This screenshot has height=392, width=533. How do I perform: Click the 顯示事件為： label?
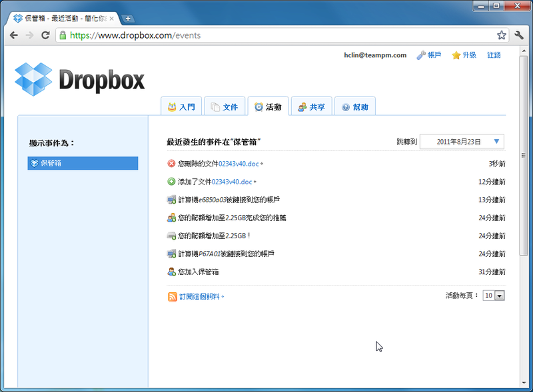point(52,143)
